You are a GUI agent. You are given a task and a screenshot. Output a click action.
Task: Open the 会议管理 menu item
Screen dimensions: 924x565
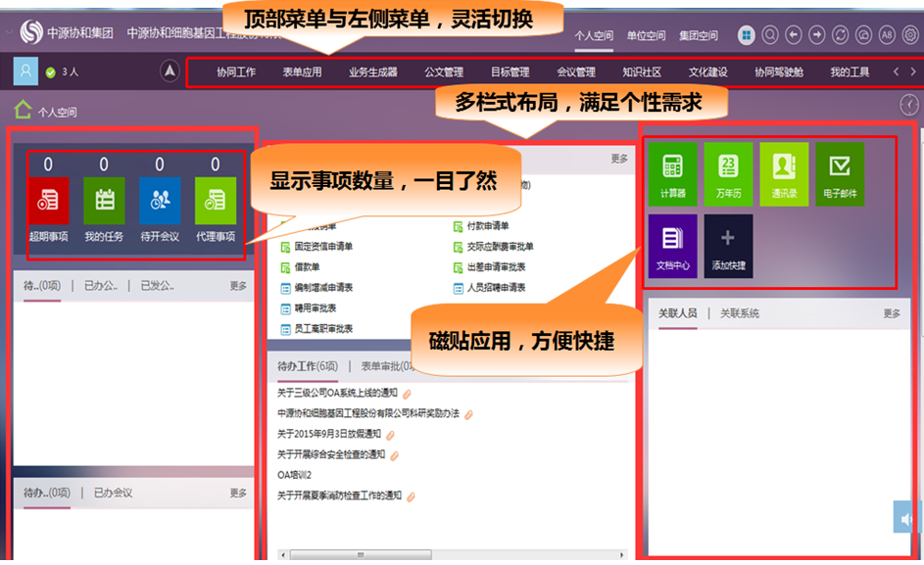(575, 72)
